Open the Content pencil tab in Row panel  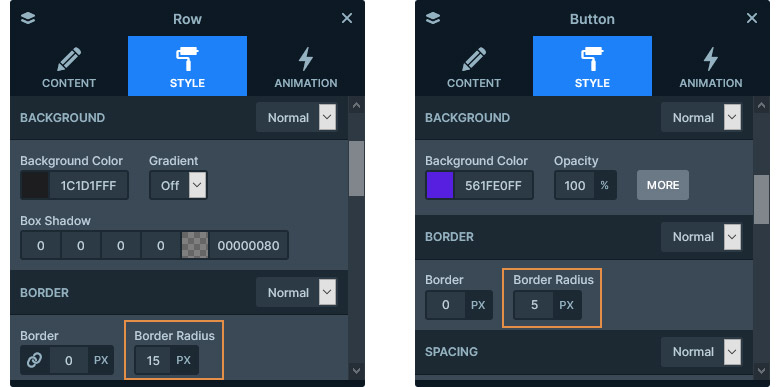[69, 66]
